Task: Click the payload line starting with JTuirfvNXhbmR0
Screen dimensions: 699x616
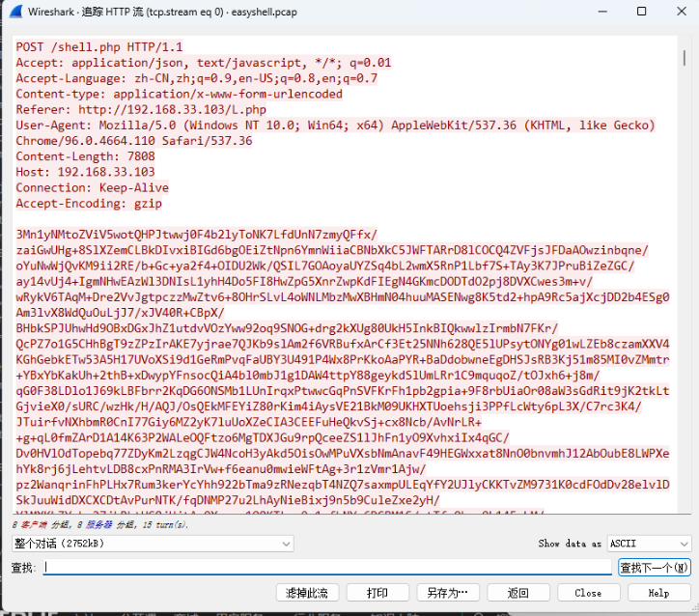Action: (249, 422)
